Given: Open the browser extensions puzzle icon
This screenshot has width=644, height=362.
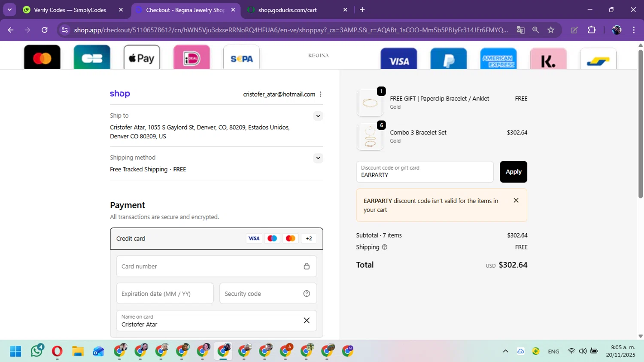Looking at the screenshot, I should [x=592, y=30].
